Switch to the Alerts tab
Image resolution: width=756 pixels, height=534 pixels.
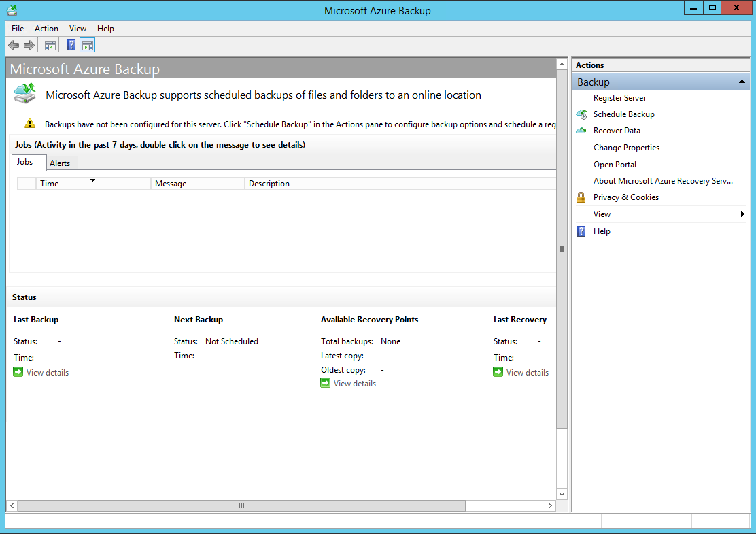coord(61,163)
